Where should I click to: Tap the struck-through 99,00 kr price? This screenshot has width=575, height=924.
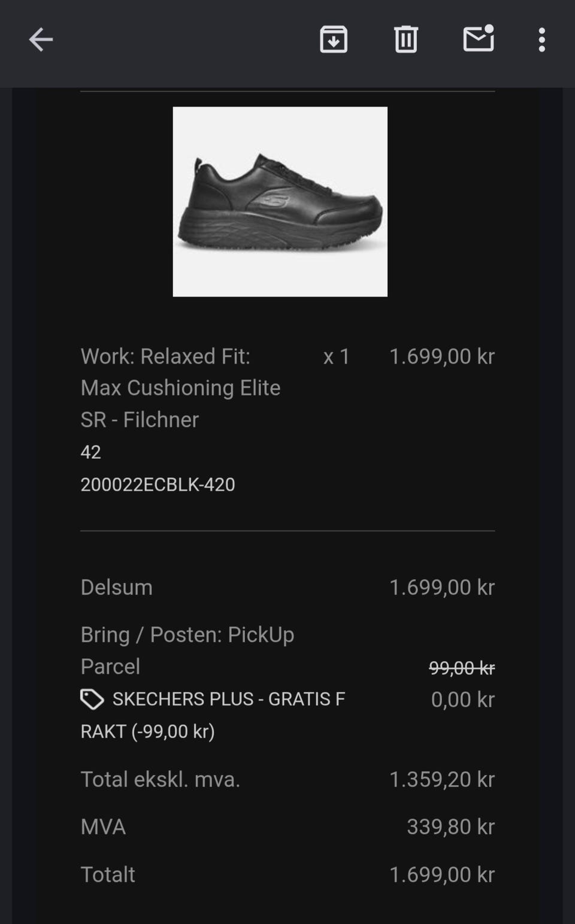[x=462, y=668]
